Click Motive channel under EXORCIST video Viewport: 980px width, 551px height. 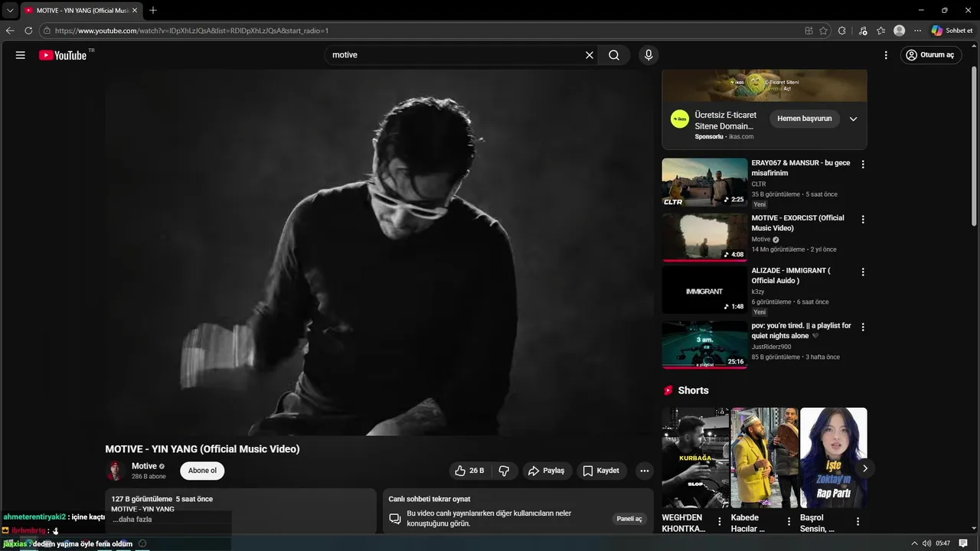tap(761, 240)
